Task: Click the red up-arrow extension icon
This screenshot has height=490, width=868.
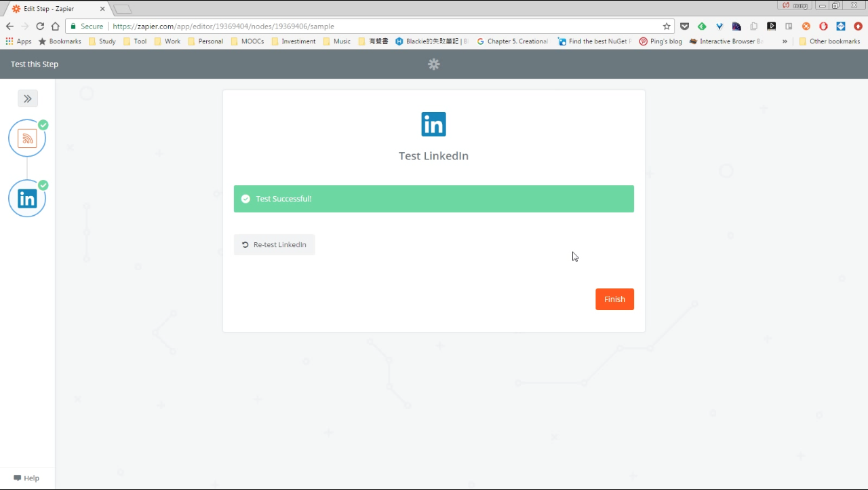Action: pyautogui.click(x=858, y=26)
